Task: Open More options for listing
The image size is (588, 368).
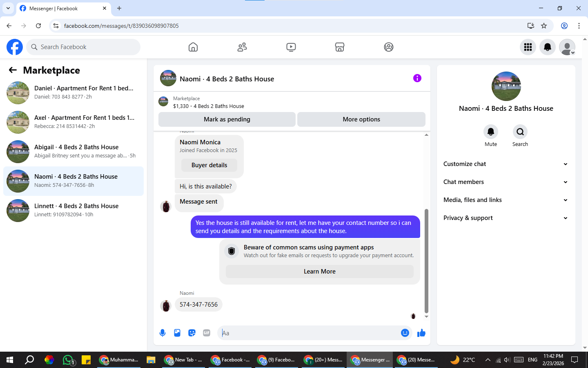Action: [361, 119]
